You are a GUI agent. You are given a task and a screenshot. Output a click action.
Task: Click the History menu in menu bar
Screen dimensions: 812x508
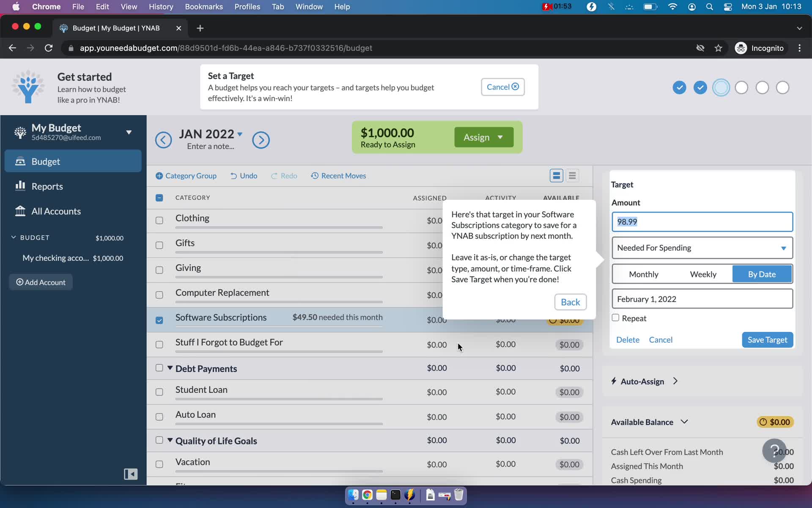pos(161,6)
